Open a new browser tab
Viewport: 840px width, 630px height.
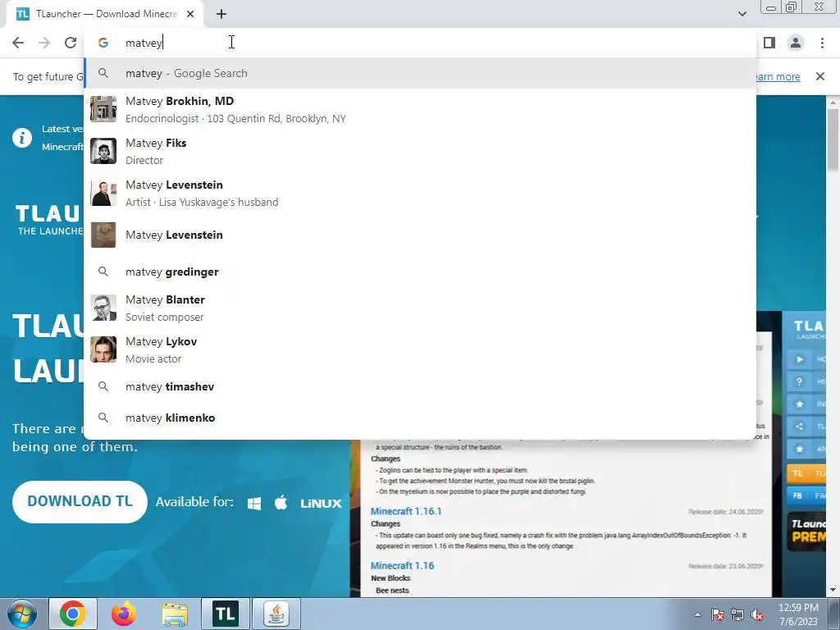tap(221, 15)
